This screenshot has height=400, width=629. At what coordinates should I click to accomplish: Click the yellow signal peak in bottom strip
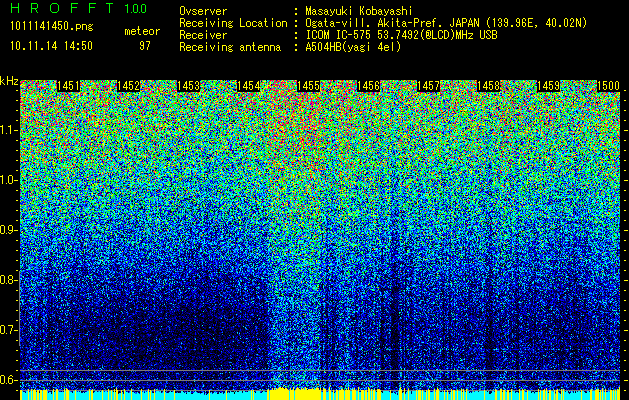point(295,394)
